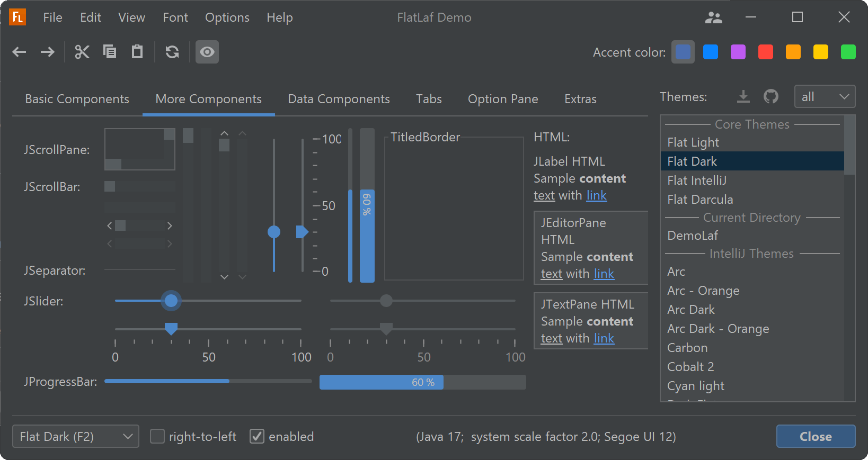Image resolution: width=868 pixels, height=460 pixels.
Task: Click the refresh toolbar icon
Action: point(172,52)
